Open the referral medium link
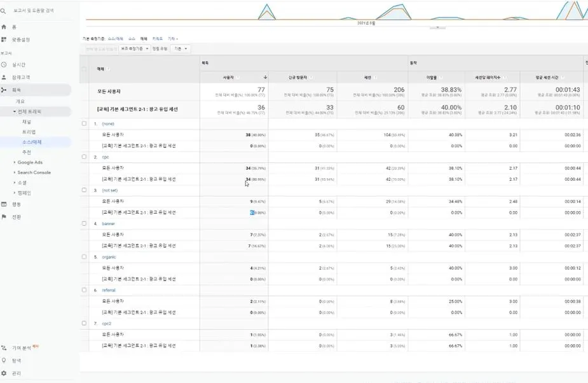This screenshot has width=588, height=383. (109, 290)
